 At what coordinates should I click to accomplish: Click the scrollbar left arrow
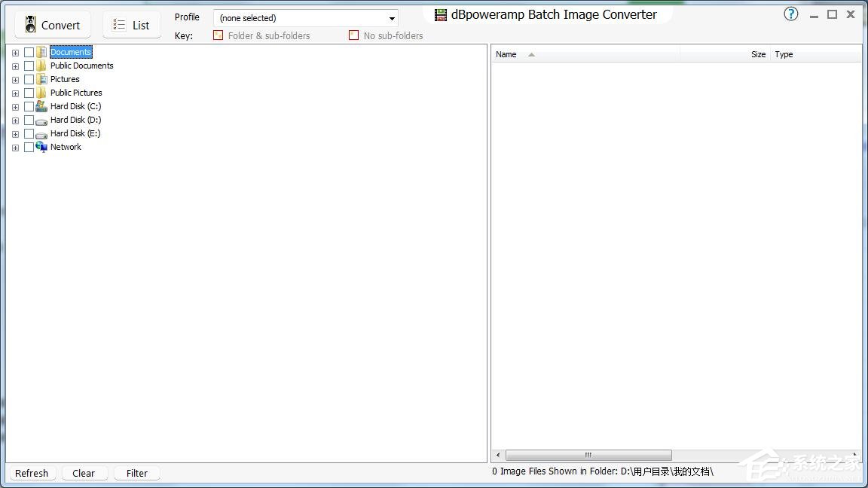point(498,455)
